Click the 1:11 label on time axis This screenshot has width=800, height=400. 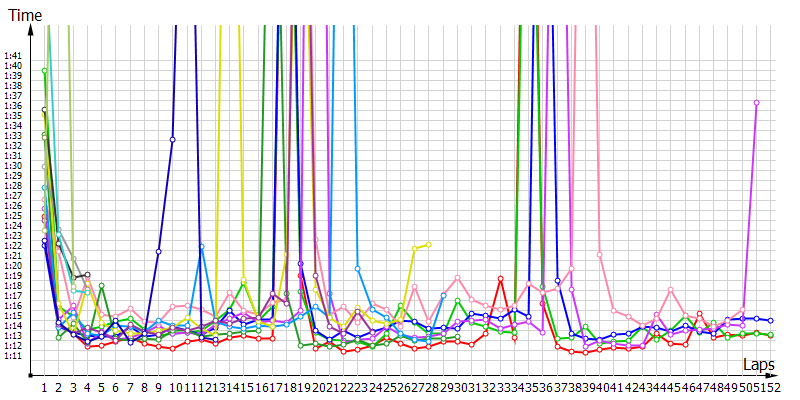point(13,355)
